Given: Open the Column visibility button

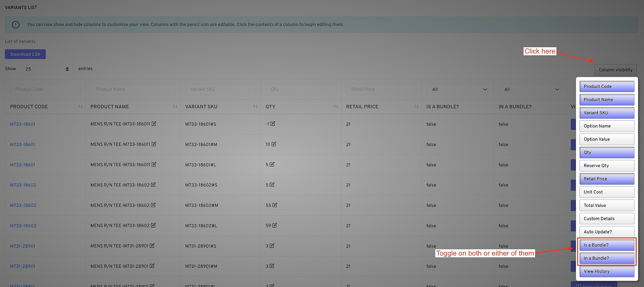Looking at the screenshot, I should [615, 70].
